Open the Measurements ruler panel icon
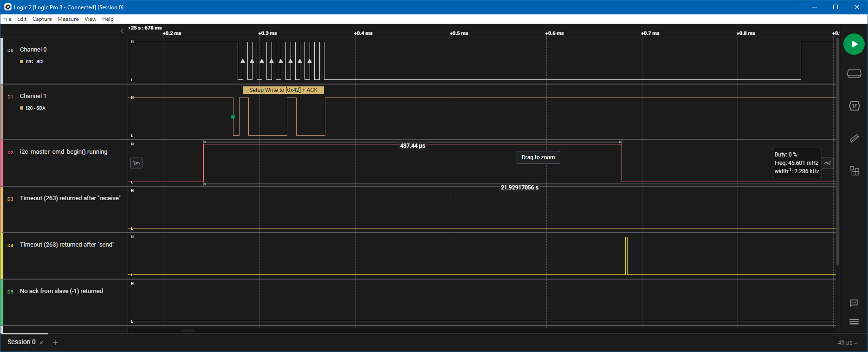The height and width of the screenshot is (352, 868). (x=854, y=138)
